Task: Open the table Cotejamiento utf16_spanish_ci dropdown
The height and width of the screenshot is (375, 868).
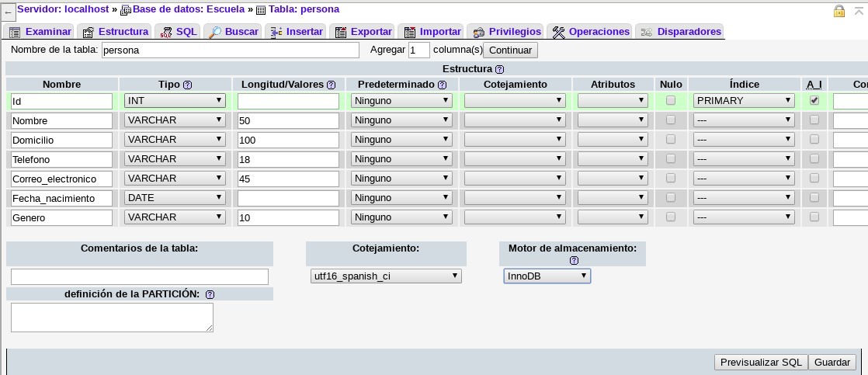Action: [x=386, y=276]
